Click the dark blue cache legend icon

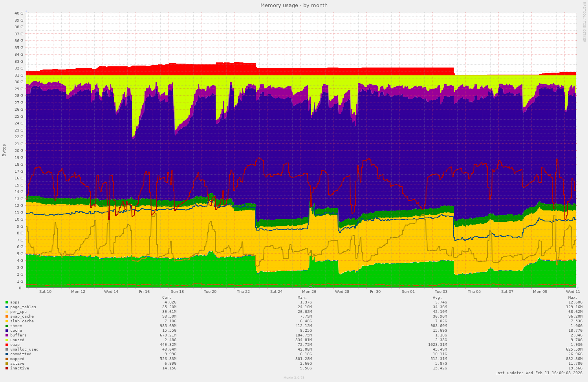(7, 330)
